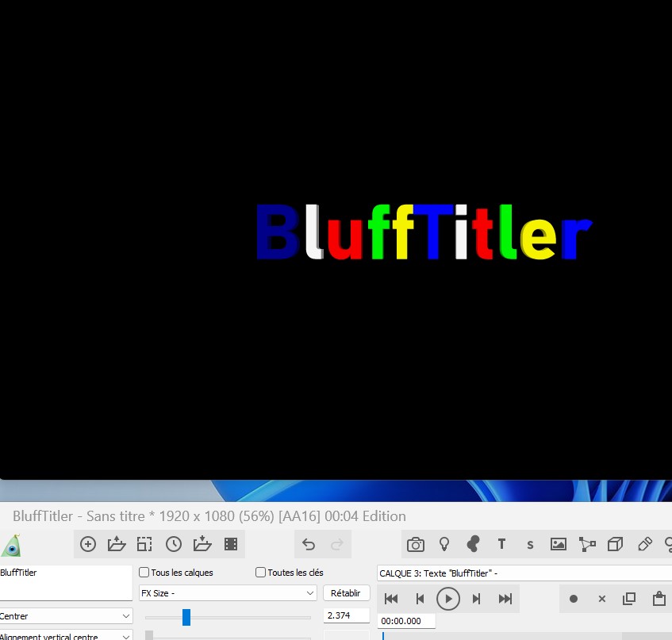Add a vector layer with the nodes icon
Viewport: 672px width, 640px height.
click(x=587, y=544)
